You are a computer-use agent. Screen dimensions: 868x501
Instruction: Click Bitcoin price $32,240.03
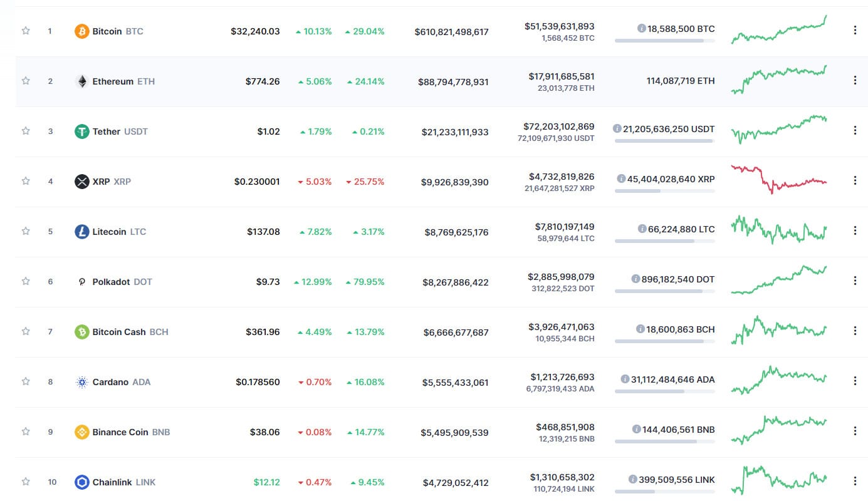point(255,31)
